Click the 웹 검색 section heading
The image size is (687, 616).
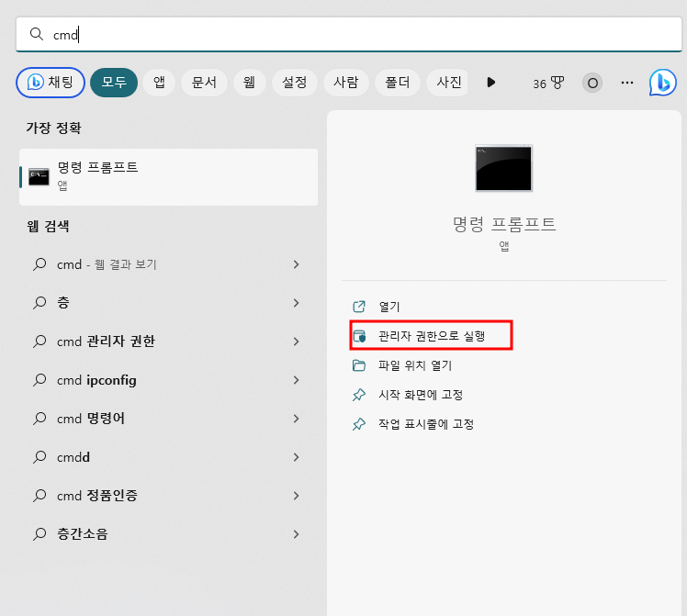48,226
